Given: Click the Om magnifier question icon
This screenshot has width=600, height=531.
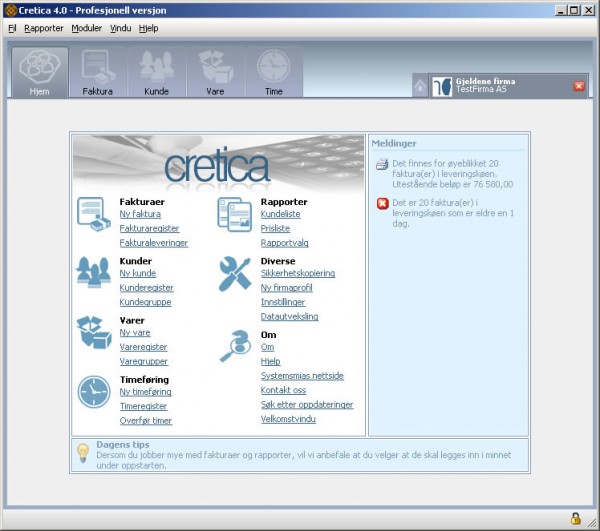Looking at the screenshot, I should pos(235,346).
